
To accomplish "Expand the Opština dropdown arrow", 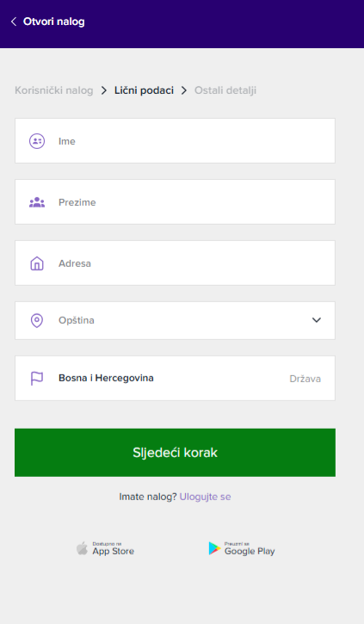I will (x=317, y=320).
